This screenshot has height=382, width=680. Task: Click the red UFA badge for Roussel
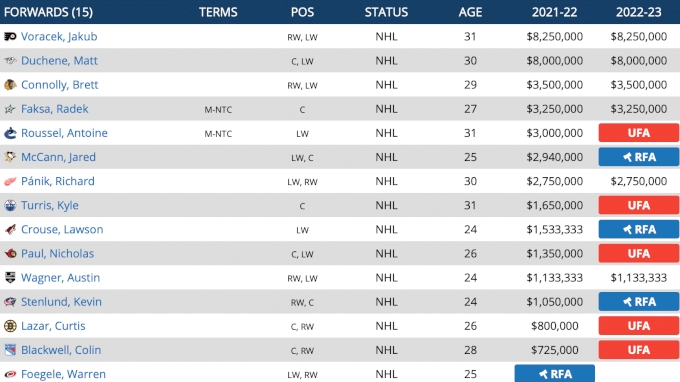(638, 133)
